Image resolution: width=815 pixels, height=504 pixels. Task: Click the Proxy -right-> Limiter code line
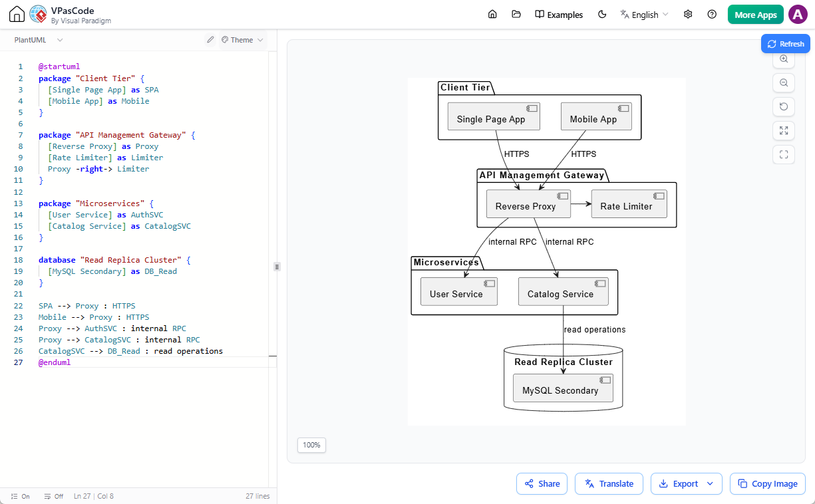point(98,169)
